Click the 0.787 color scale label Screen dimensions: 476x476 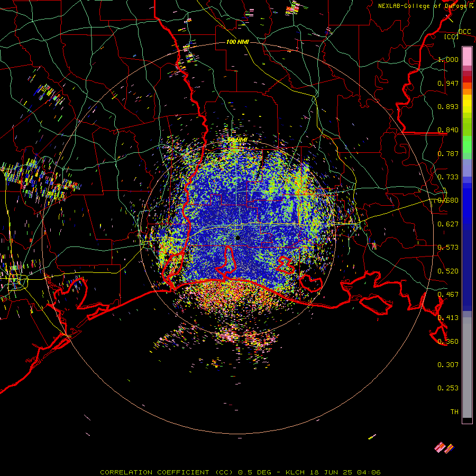click(448, 153)
